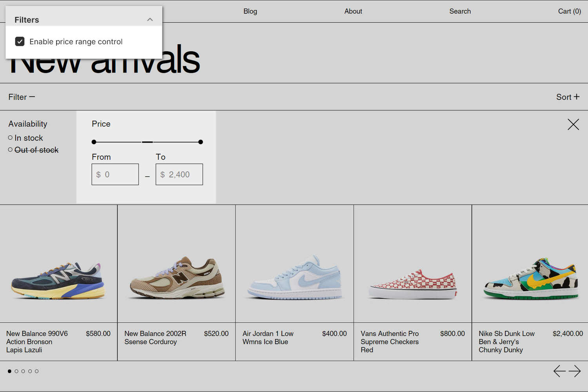Viewport: 588px width, 392px height.
Task: Select the In stock availability option
Action: [10, 138]
